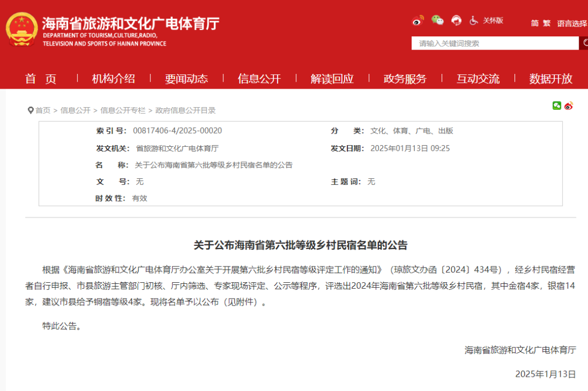Click inside the keyword search box

(x=490, y=43)
